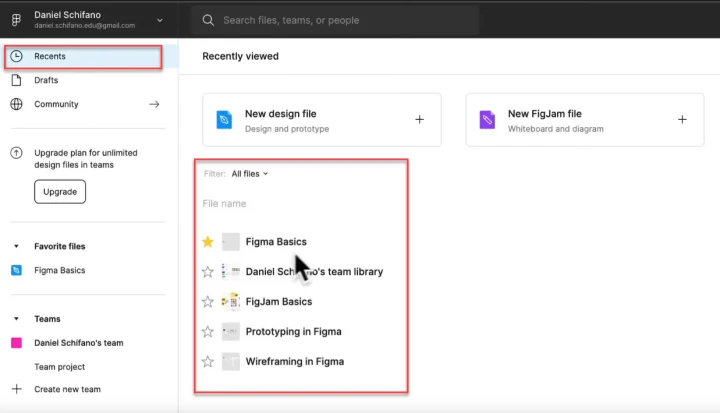Click the purple FigJam file icon
Image resolution: width=720 pixels, height=413 pixels.
(x=487, y=120)
